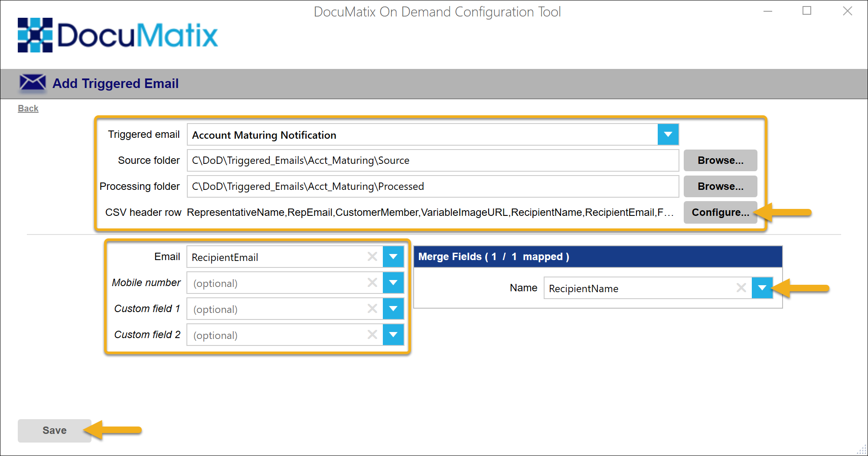Click the Processing folder path field
The height and width of the screenshot is (456, 868).
[433, 186]
